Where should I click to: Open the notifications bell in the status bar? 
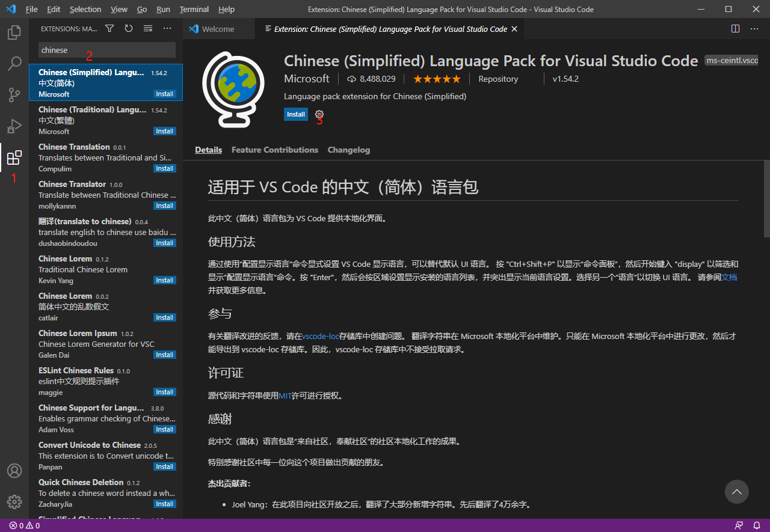tap(757, 525)
